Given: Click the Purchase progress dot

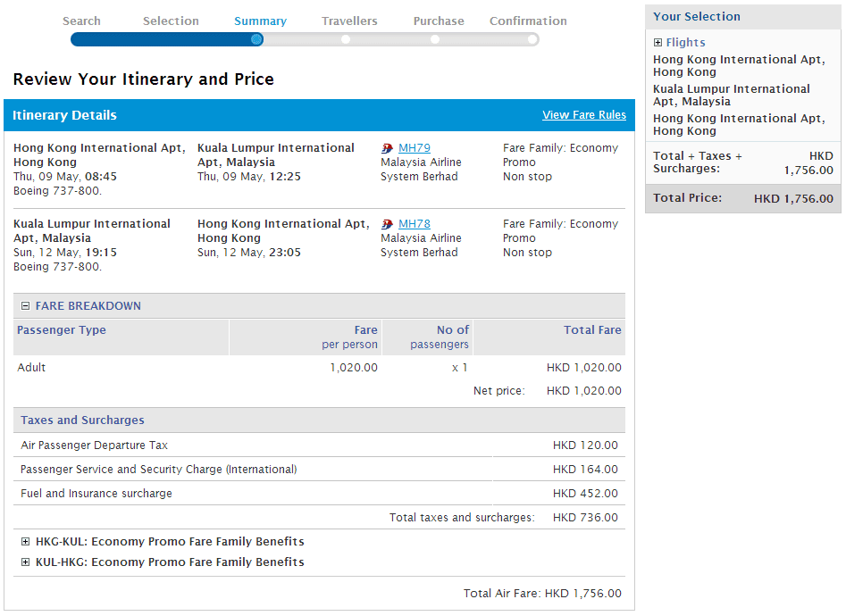Looking at the screenshot, I should click(435, 39).
